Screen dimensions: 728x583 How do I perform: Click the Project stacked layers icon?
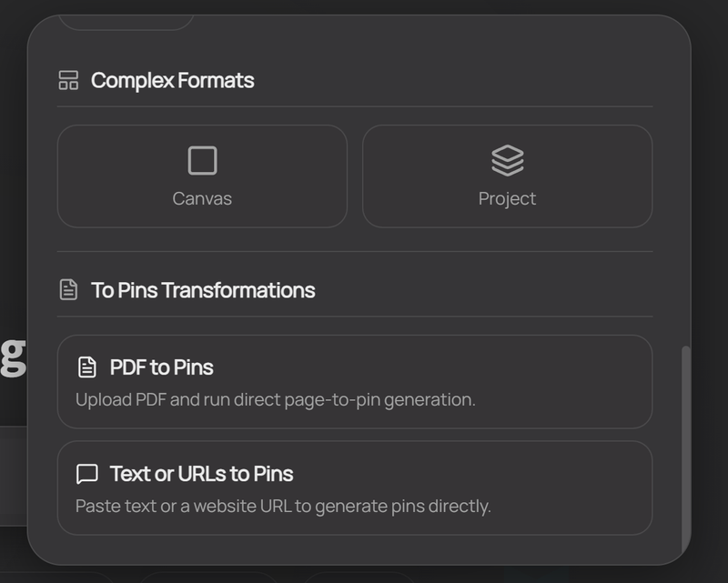(x=507, y=161)
